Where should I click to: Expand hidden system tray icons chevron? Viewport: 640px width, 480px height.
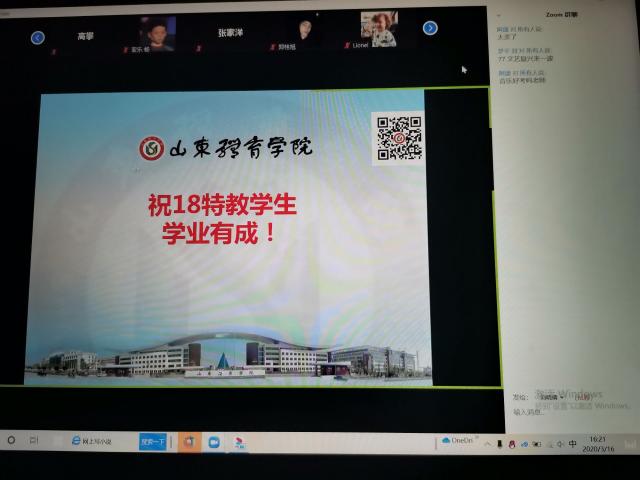tap(487, 444)
